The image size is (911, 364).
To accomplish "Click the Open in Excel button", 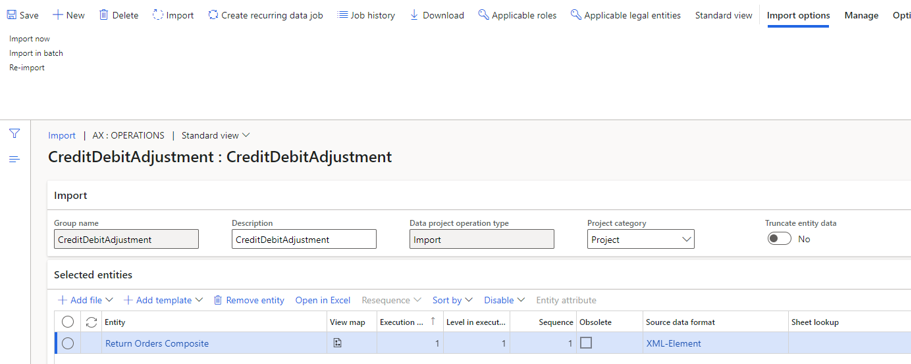I will [322, 300].
